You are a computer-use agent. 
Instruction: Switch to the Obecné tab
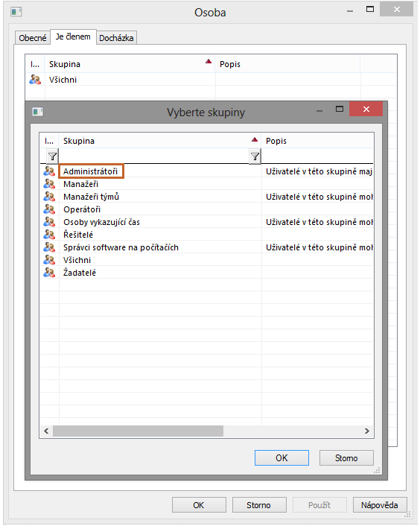pos(33,38)
